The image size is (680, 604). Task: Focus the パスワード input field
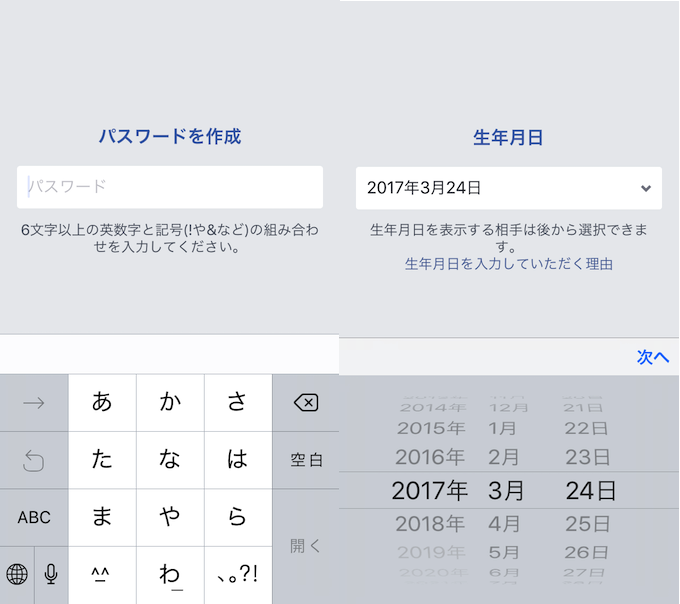tap(170, 187)
